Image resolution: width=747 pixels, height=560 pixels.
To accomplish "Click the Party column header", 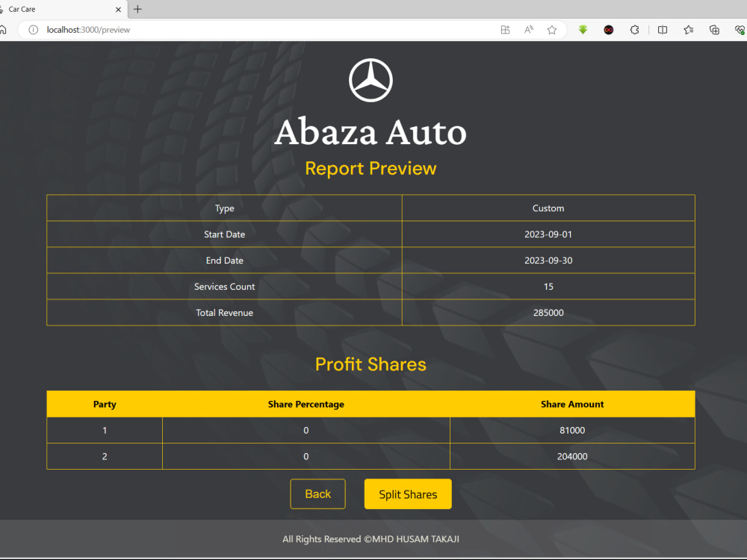I will [x=105, y=404].
